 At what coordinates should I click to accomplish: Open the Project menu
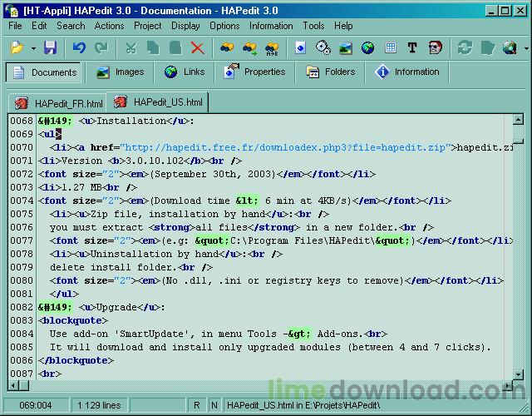[148, 26]
